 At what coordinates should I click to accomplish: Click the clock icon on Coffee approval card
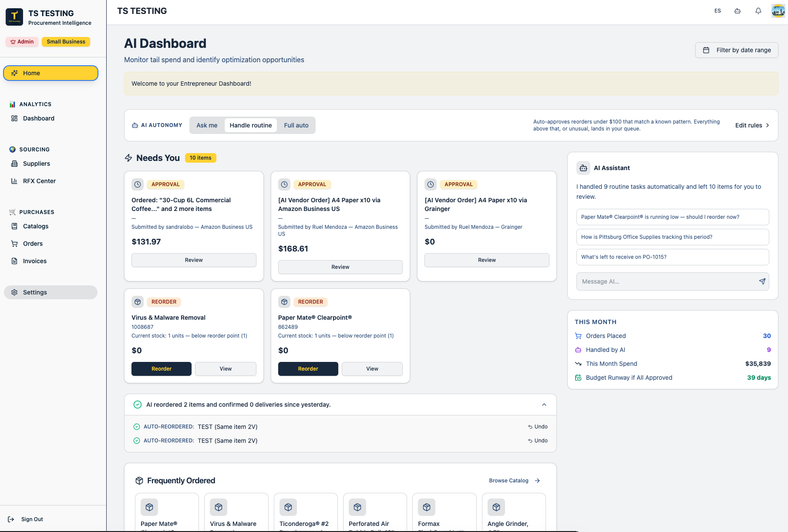[138, 184]
